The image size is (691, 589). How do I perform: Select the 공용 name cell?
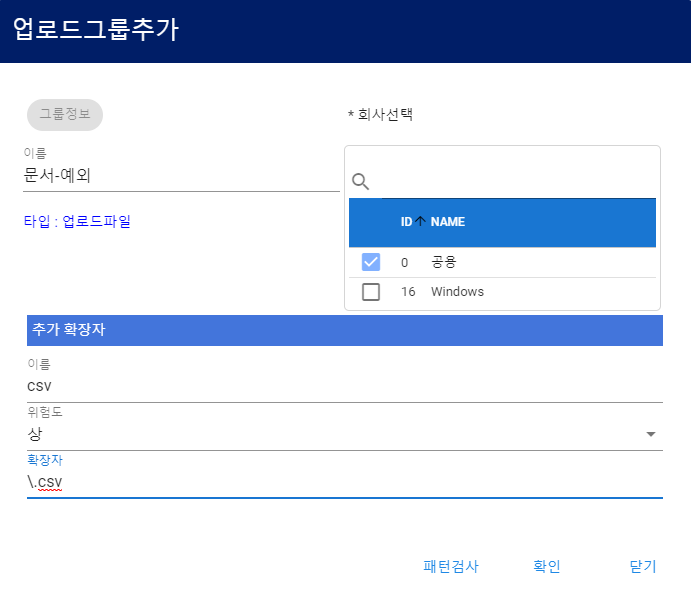tap(443, 262)
